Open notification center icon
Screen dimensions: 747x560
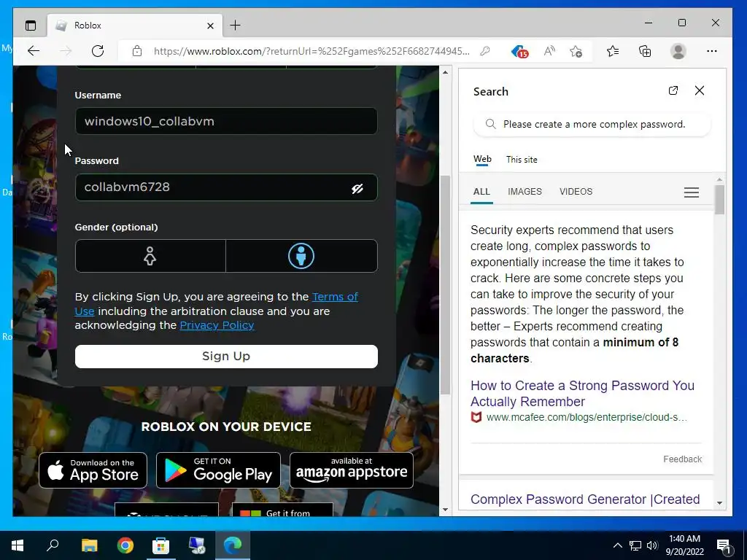coord(724,545)
